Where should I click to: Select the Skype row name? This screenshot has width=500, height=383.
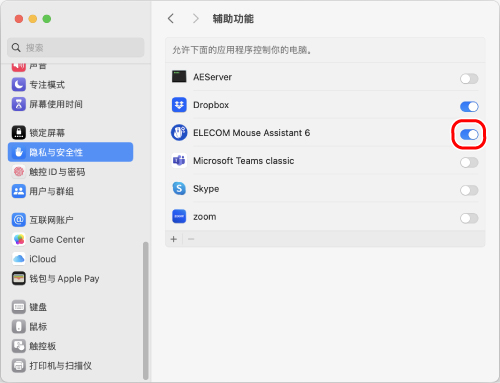click(x=206, y=189)
